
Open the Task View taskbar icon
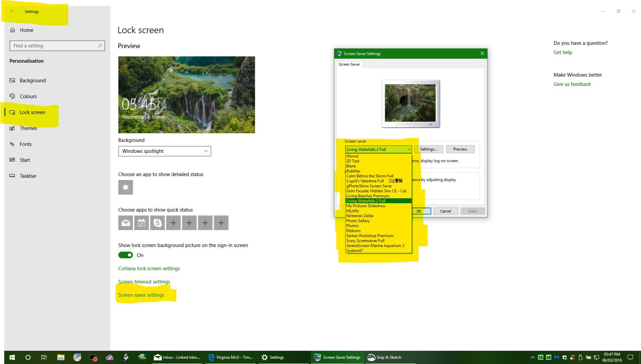click(44, 357)
